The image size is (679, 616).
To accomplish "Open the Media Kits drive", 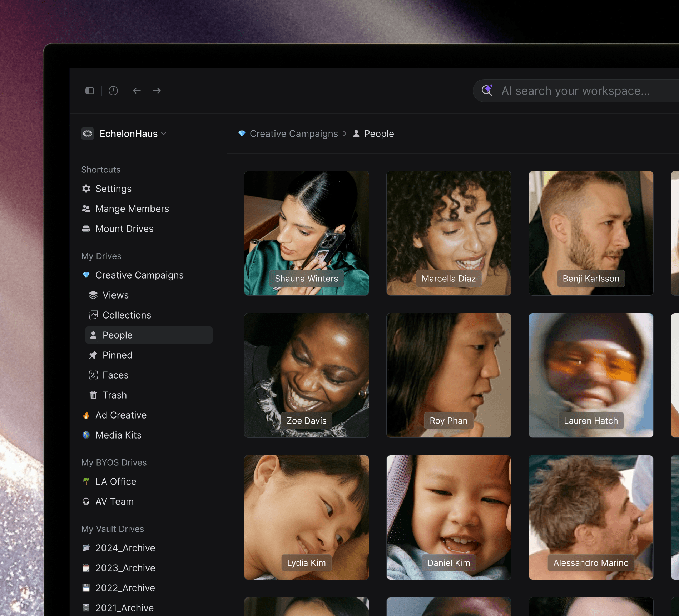I will click(x=118, y=435).
